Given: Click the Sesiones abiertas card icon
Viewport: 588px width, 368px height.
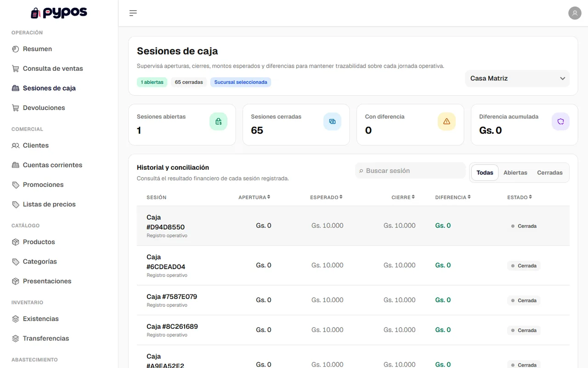Looking at the screenshot, I should coord(218,121).
